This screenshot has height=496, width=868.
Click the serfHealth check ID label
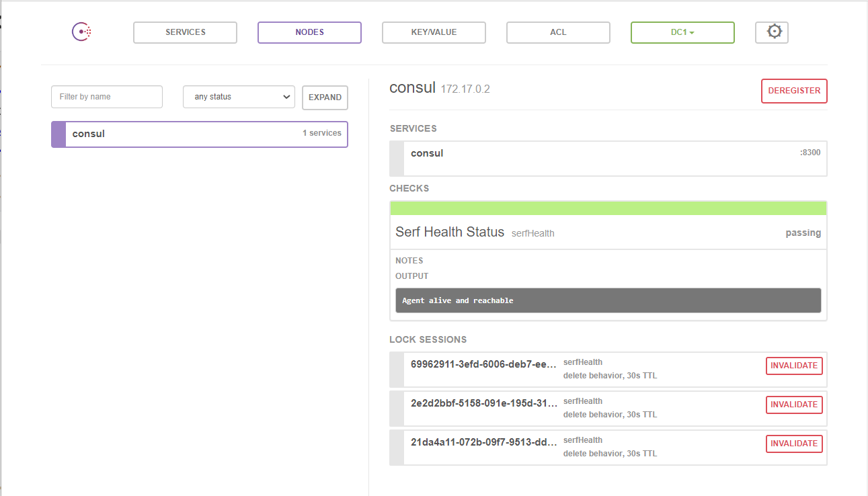533,233
